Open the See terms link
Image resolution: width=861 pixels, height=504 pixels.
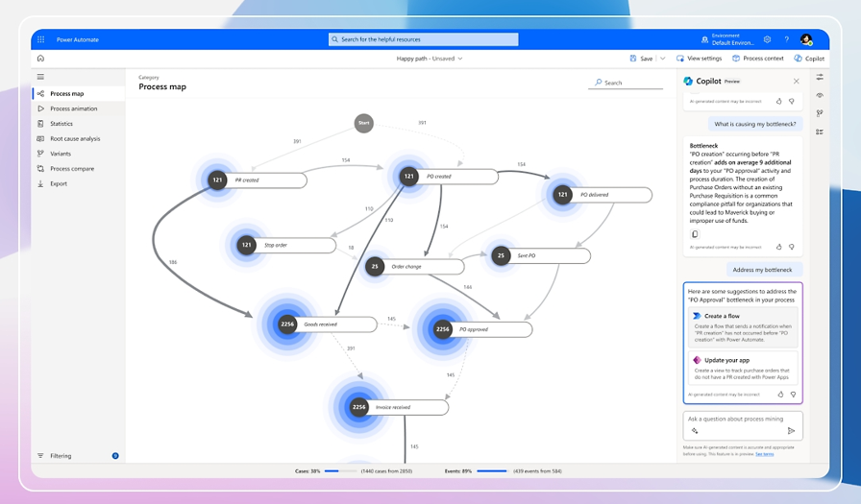(764, 454)
